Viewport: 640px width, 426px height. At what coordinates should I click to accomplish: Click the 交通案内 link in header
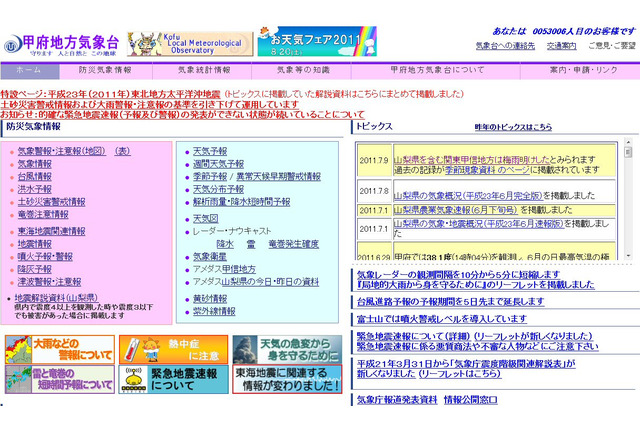coord(560,46)
